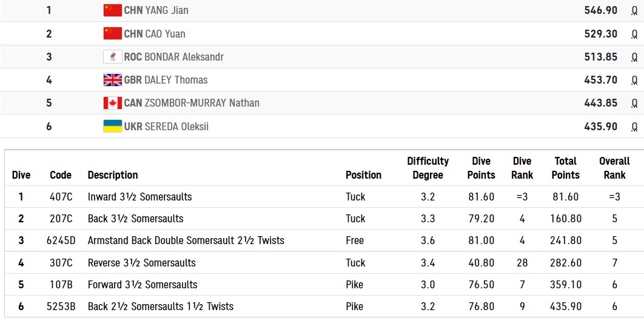Open athlete link DALEY Thomas
The height and width of the screenshot is (318, 644).
point(176,80)
